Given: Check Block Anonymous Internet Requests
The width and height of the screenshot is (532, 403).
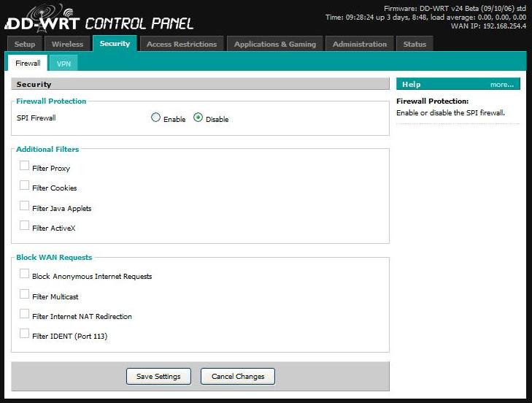Looking at the screenshot, I should [x=24, y=274].
